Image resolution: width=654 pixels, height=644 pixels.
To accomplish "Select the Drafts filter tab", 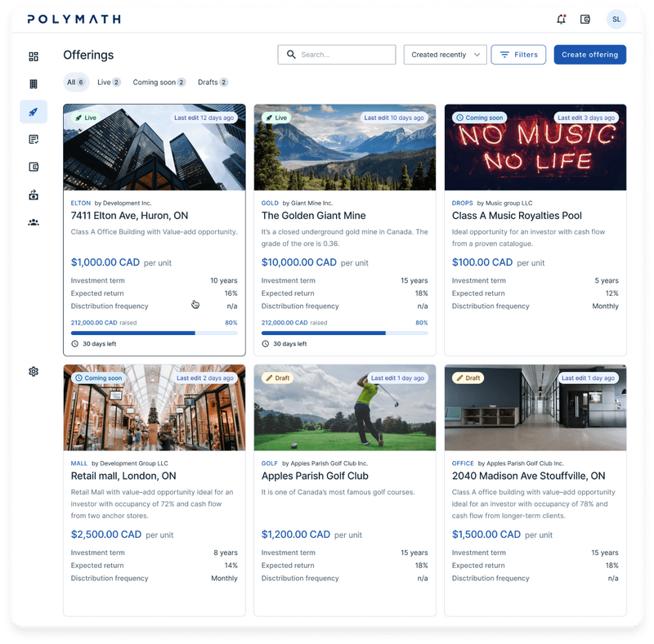I will point(211,82).
